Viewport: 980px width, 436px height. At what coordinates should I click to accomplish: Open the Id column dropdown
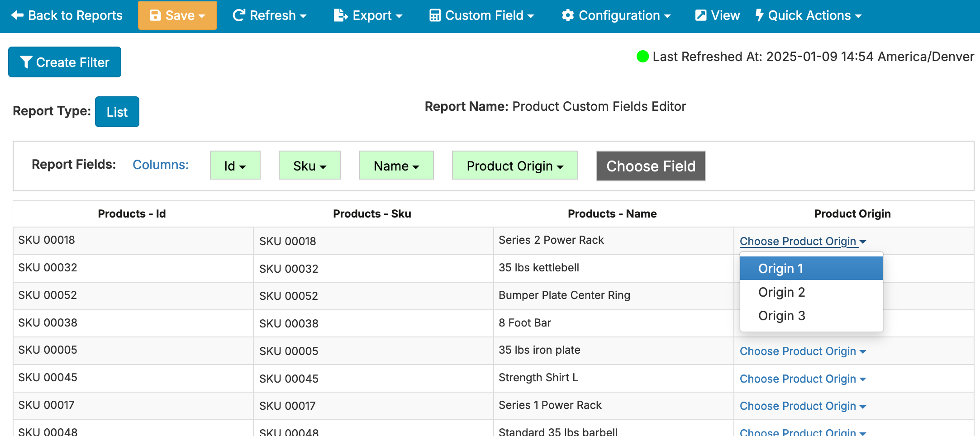[x=235, y=166]
